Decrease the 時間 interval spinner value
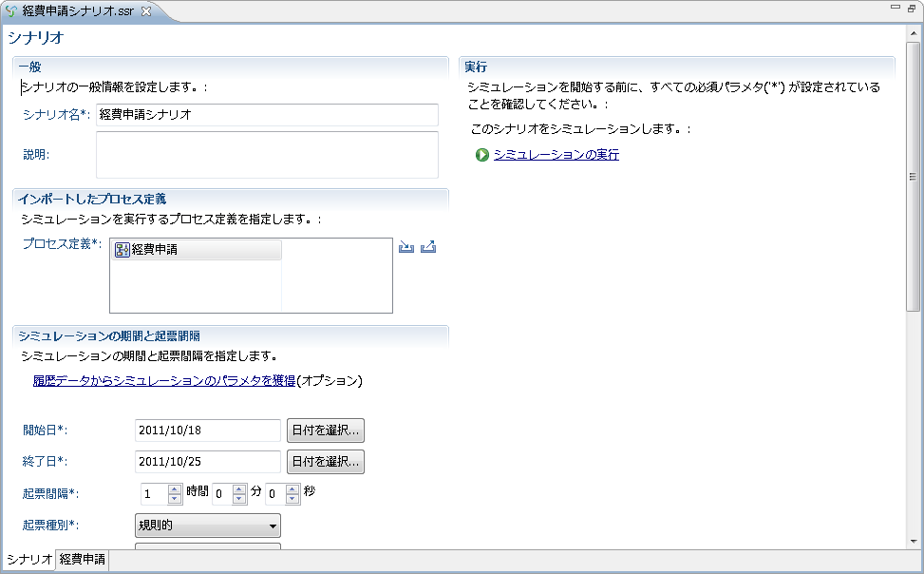Screen dimensions: 924x574 tap(175, 499)
